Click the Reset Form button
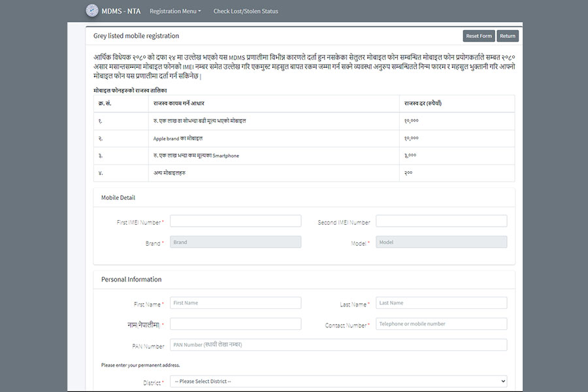The width and height of the screenshot is (588, 392). tap(478, 36)
